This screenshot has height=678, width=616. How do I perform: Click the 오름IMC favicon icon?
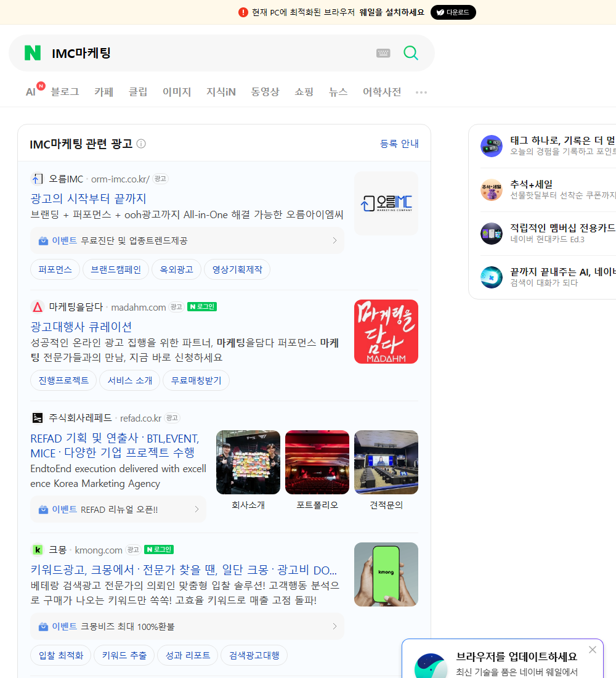click(38, 179)
